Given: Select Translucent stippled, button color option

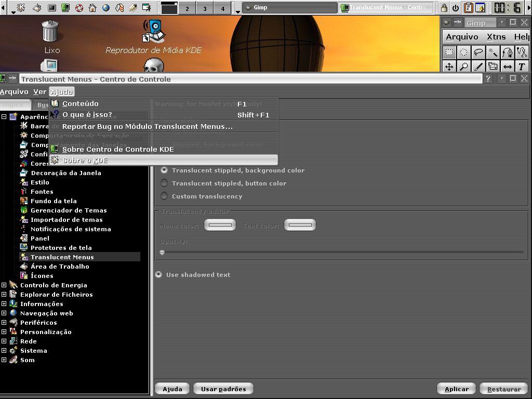Looking at the screenshot, I should click(164, 183).
